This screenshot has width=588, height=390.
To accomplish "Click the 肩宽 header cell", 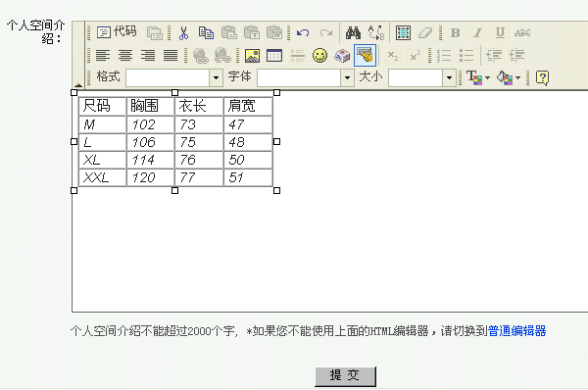I will click(248, 106).
